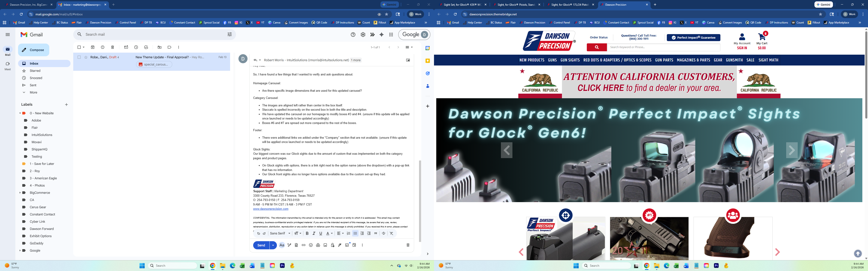Star the New Theme Update email
Image resolution: width=868 pixels, height=271 pixels.
[86, 57]
